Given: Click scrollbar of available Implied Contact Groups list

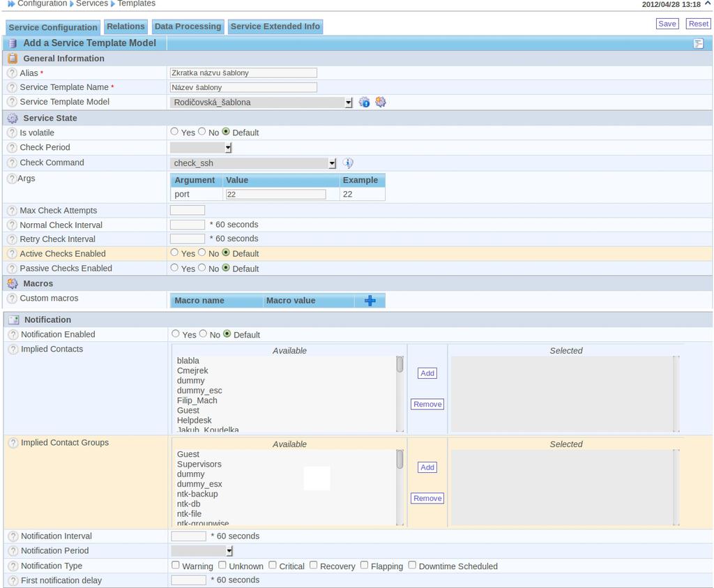Looking at the screenshot, I should (x=400, y=488).
